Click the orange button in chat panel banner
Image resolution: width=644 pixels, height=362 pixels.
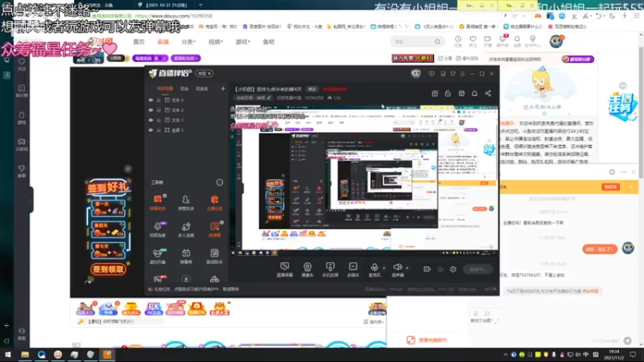click(611, 187)
